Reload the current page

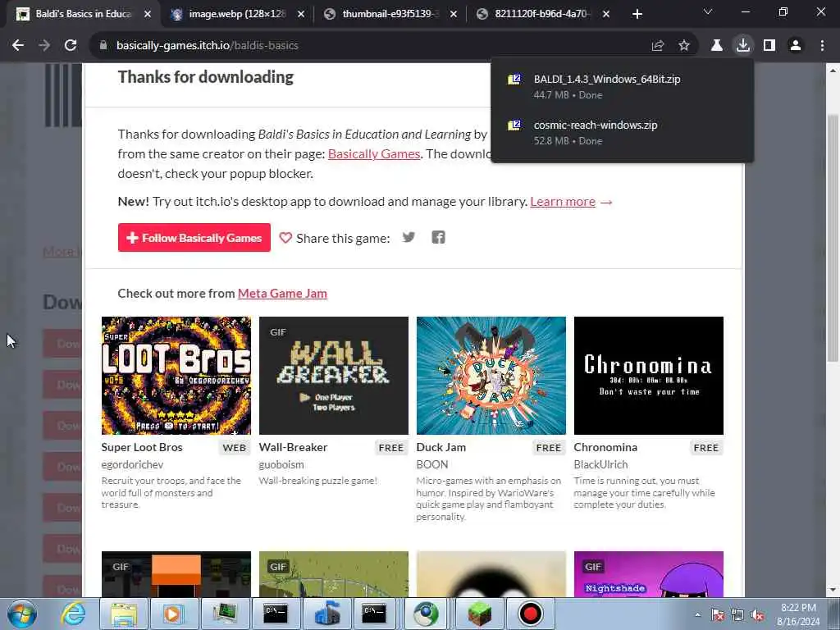tap(71, 46)
